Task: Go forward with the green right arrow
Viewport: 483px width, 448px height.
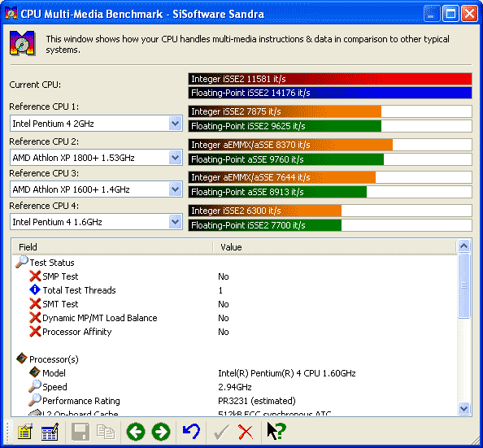Action: coord(161,432)
